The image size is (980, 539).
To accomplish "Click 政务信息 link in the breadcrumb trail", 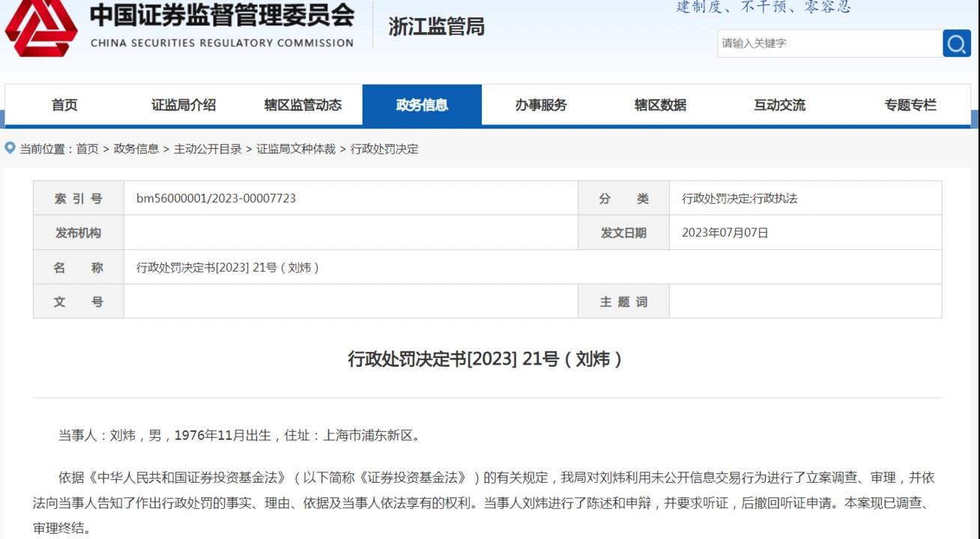I will point(136,149).
